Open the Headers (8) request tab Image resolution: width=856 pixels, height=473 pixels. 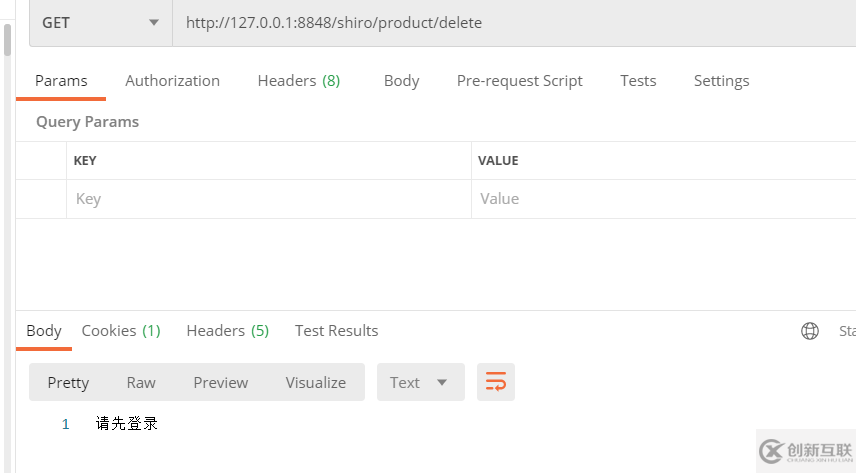[298, 81]
